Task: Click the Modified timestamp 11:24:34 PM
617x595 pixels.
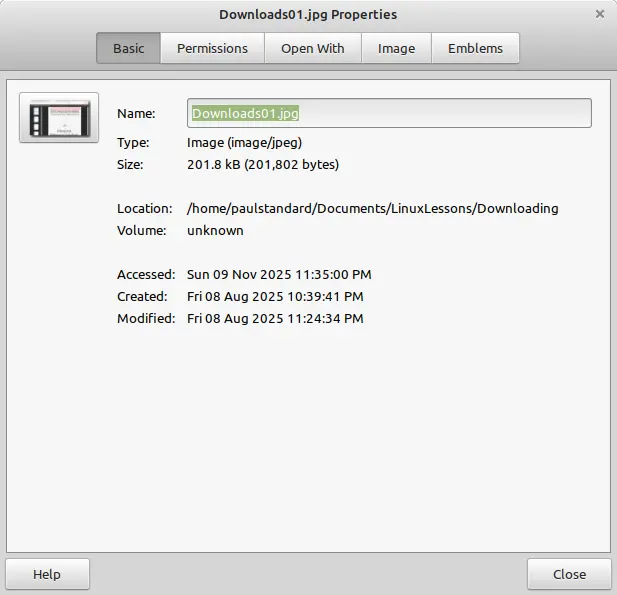Action: (325, 319)
